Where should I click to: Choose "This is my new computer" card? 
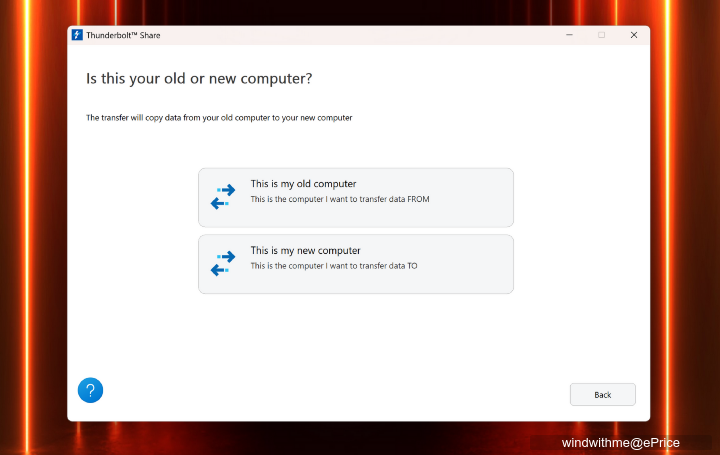[356, 264]
